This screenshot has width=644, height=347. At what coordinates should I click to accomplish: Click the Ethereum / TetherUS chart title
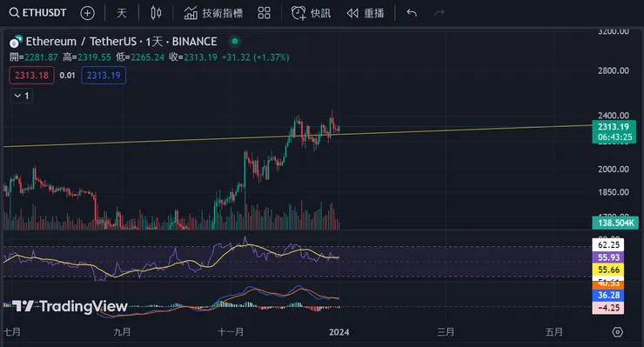pyautogui.click(x=121, y=42)
